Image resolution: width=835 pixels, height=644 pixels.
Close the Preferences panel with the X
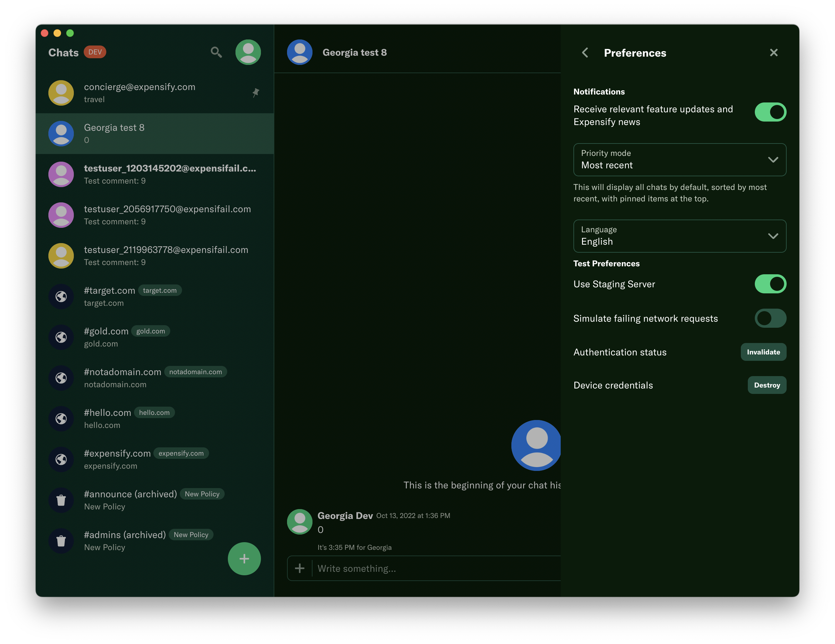click(x=774, y=53)
